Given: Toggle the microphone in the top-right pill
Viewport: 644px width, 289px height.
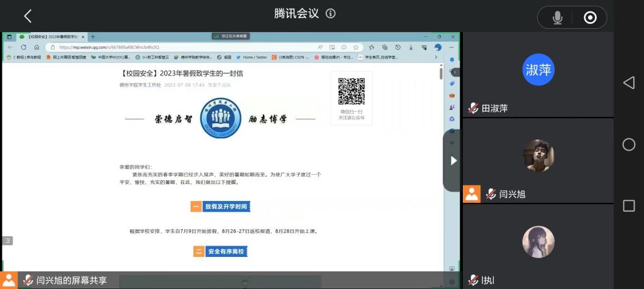Looking at the screenshot, I should (x=557, y=18).
